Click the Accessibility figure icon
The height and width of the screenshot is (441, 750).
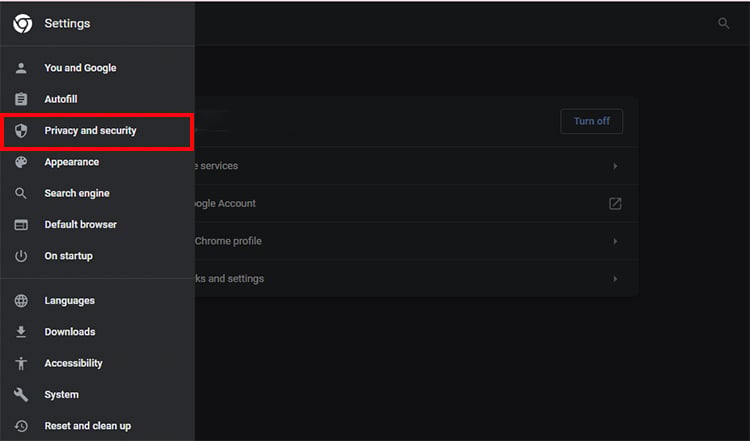21,364
